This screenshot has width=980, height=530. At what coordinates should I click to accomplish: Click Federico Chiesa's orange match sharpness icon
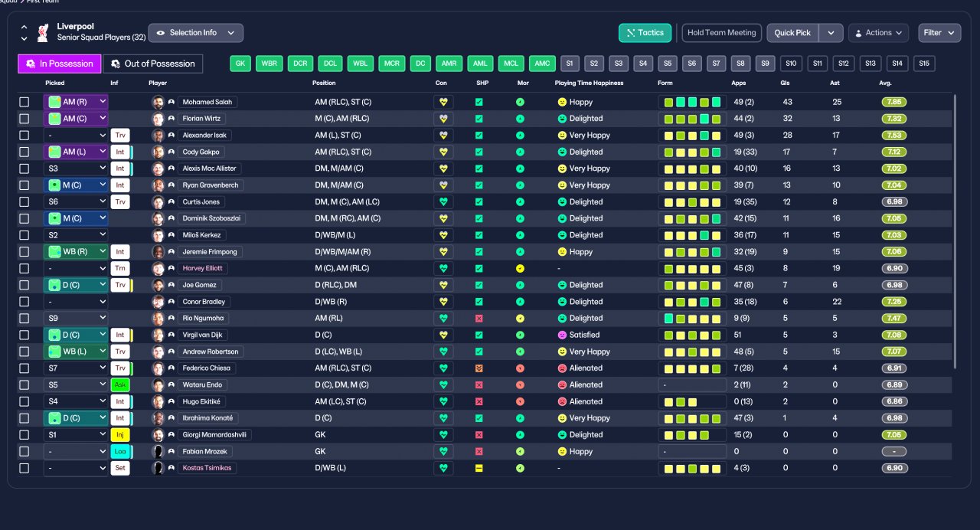coord(479,368)
